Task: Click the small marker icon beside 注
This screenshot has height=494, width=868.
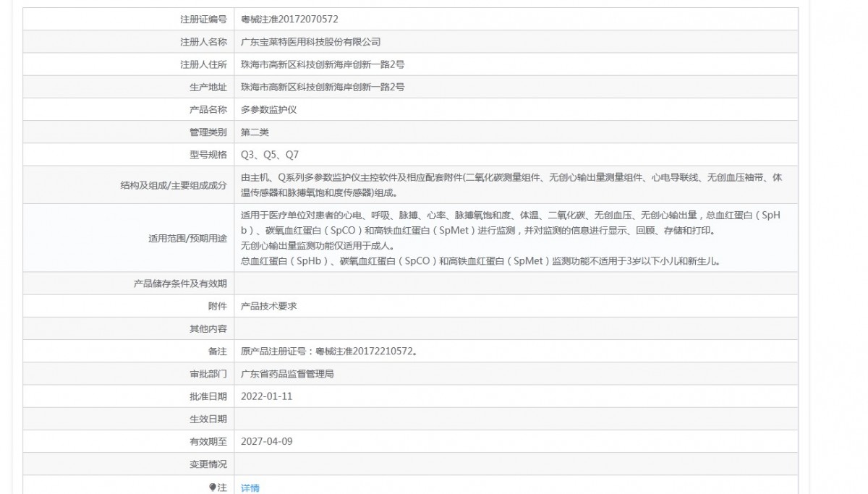Action: tap(213, 487)
